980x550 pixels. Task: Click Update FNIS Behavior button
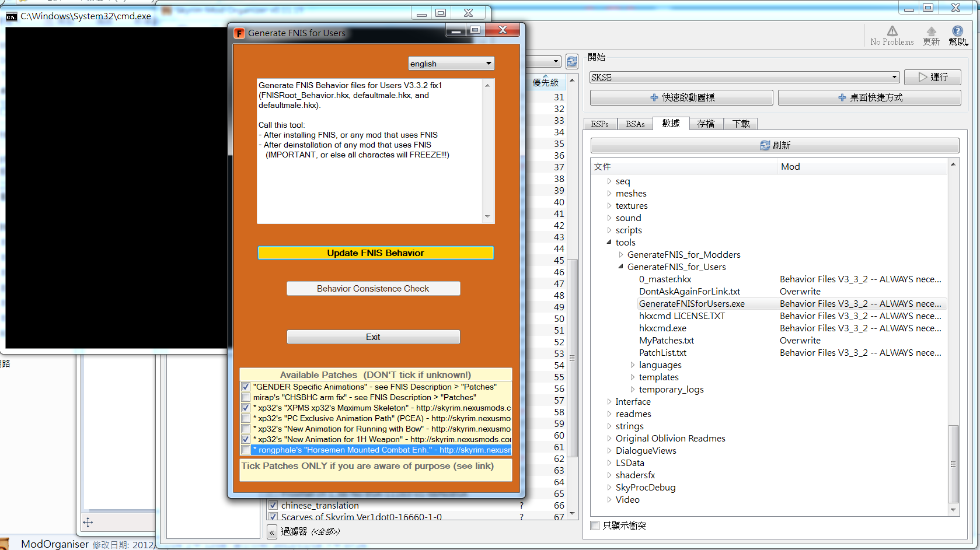point(375,253)
